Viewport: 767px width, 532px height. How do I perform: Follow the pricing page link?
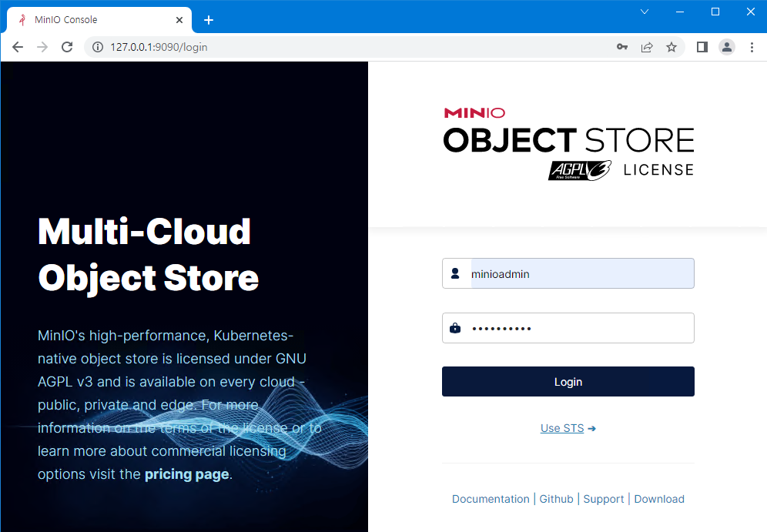tap(187, 474)
